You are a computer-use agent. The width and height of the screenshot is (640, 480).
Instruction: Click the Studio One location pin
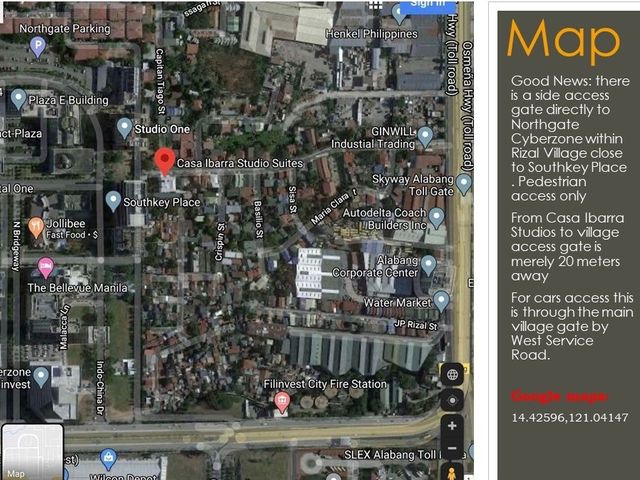(x=124, y=128)
